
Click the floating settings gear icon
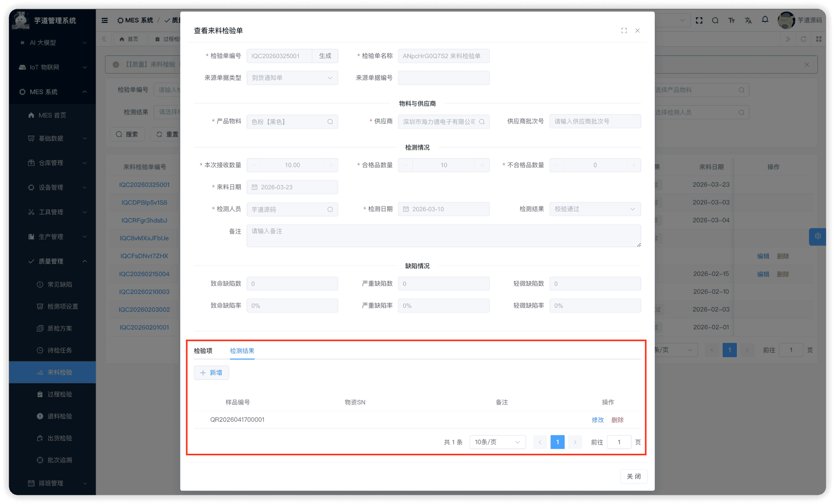(817, 236)
